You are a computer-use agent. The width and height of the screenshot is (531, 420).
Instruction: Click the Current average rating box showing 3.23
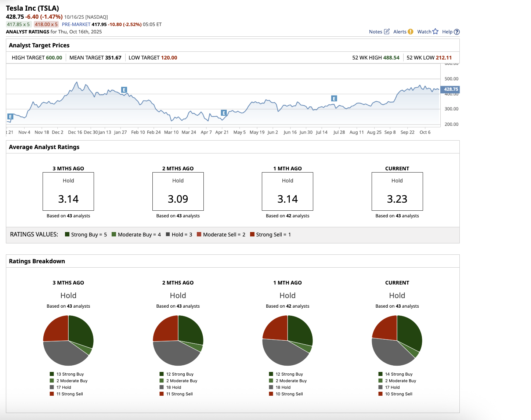pyautogui.click(x=397, y=191)
